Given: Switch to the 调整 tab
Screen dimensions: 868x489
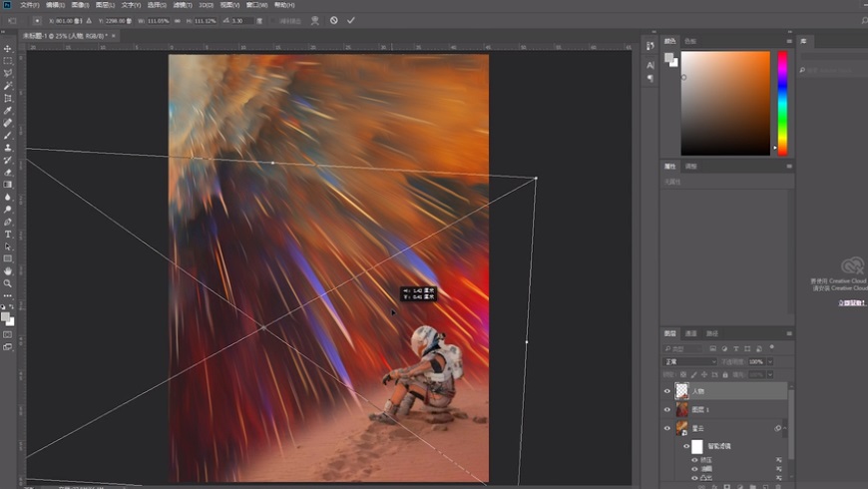Looking at the screenshot, I should click(690, 166).
